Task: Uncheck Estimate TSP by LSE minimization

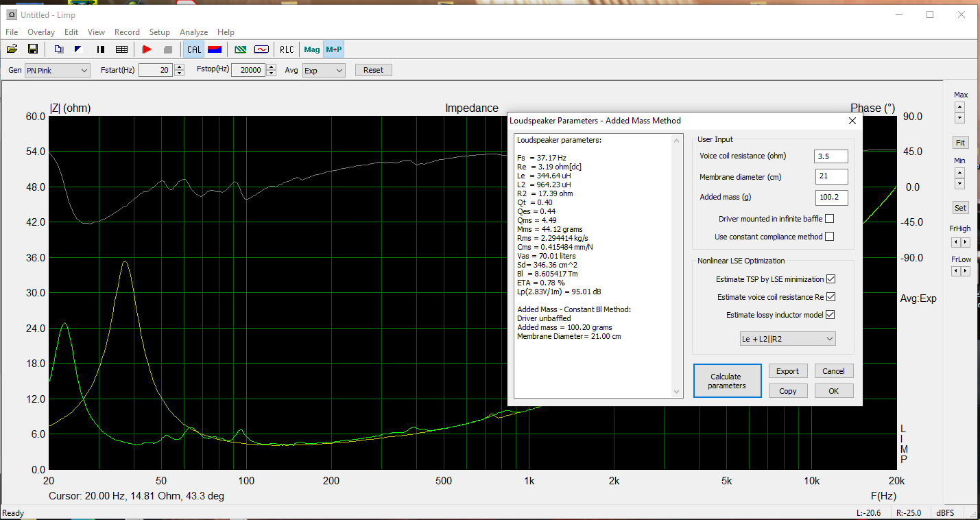Action: tap(830, 279)
